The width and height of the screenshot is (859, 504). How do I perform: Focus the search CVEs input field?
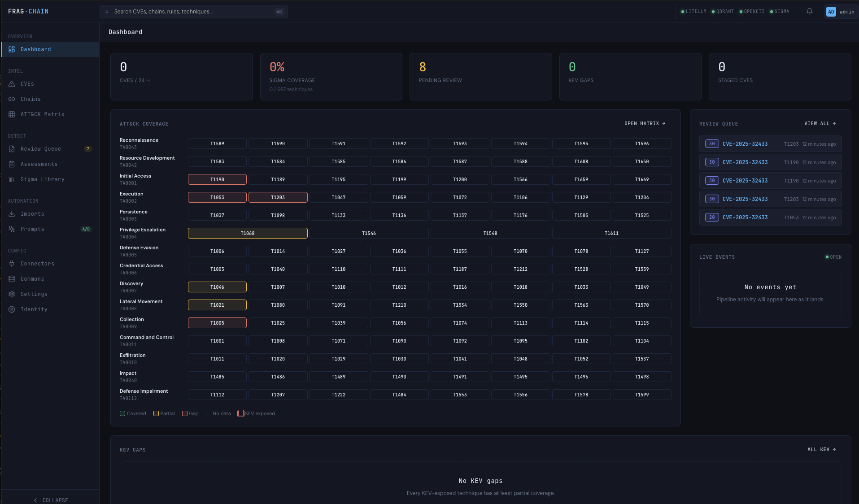click(x=193, y=12)
